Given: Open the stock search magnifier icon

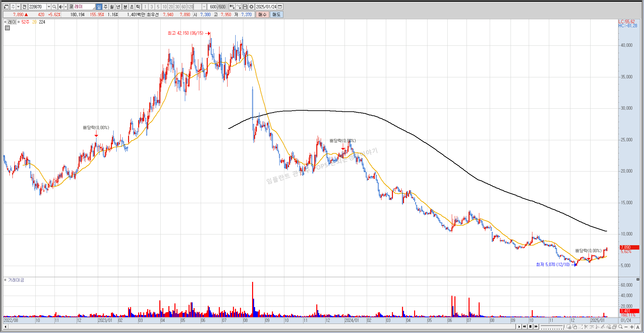Looking at the screenshot, I should point(54,7).
